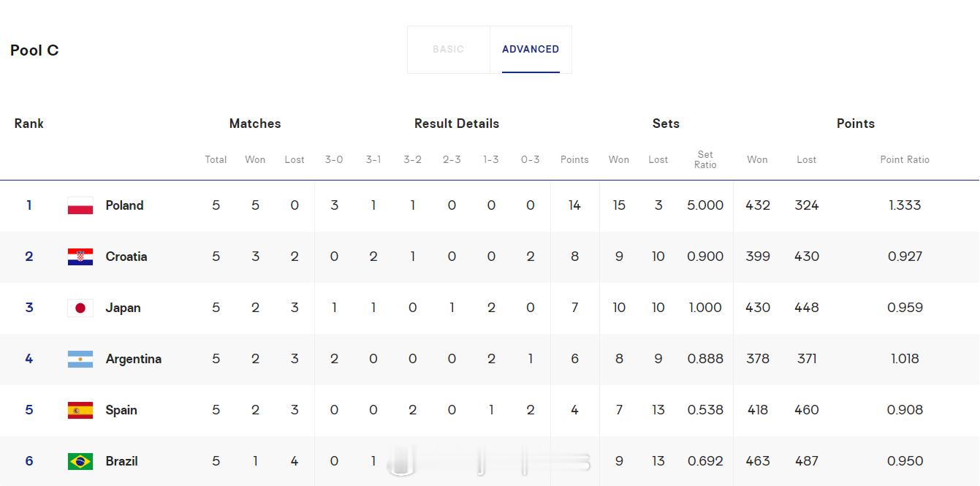Click the Spain team name

pos(121,410)
